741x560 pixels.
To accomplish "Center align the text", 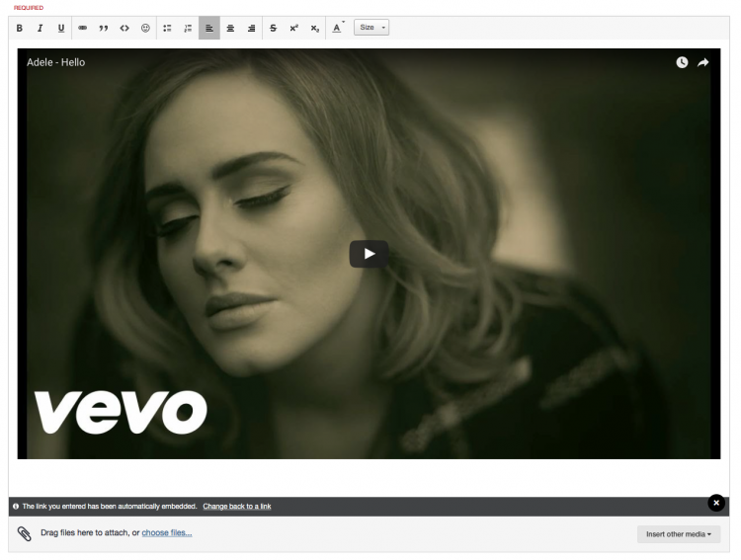I will coord(230,28).
